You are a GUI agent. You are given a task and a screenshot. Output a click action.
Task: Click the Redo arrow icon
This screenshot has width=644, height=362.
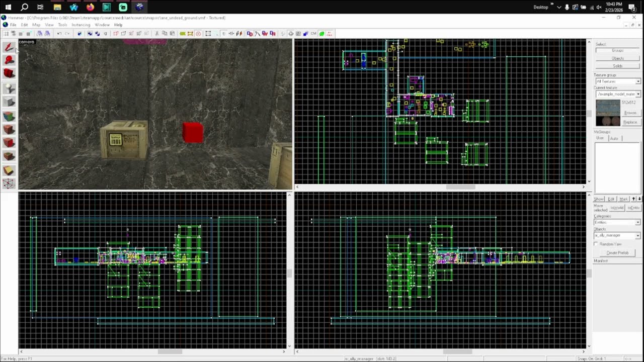pyautogui.click(x=67, y=33)
